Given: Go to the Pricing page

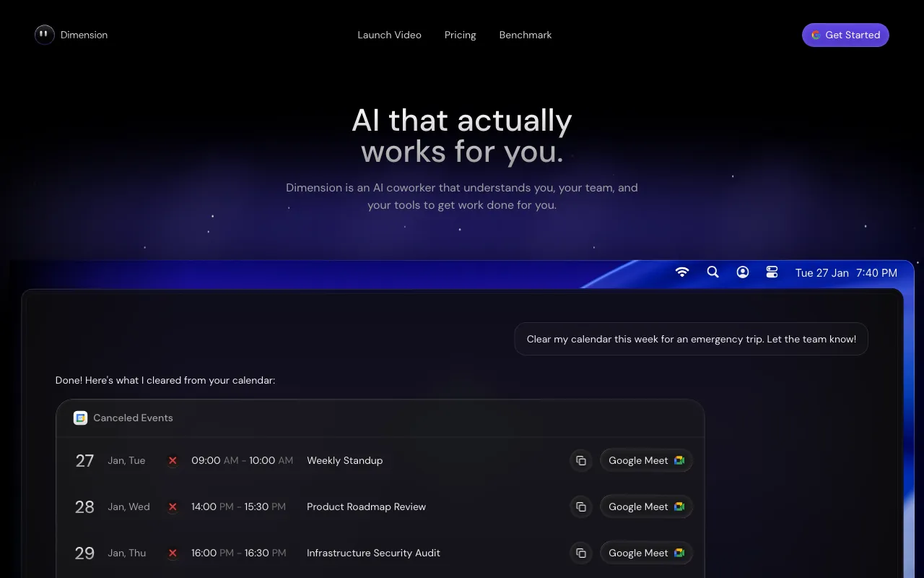Looking at the screenshot, I should [x=460, y=35].
